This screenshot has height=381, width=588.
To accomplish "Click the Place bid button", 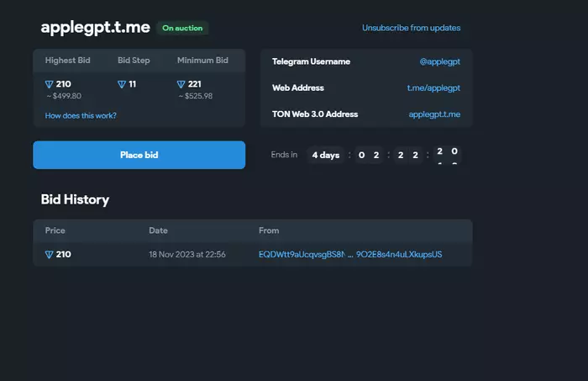I will [139, 155].
